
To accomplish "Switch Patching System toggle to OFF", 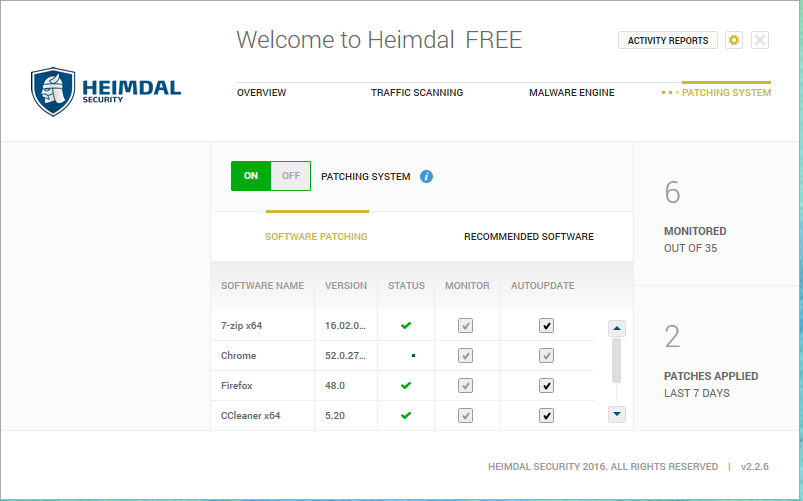I will point(290,176).
